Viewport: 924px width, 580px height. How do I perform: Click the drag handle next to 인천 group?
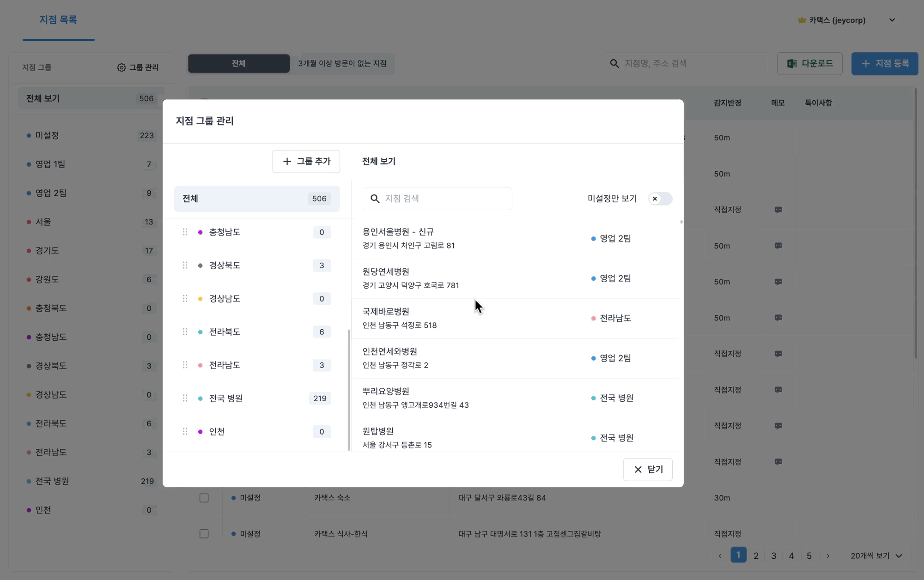point(185,431)
